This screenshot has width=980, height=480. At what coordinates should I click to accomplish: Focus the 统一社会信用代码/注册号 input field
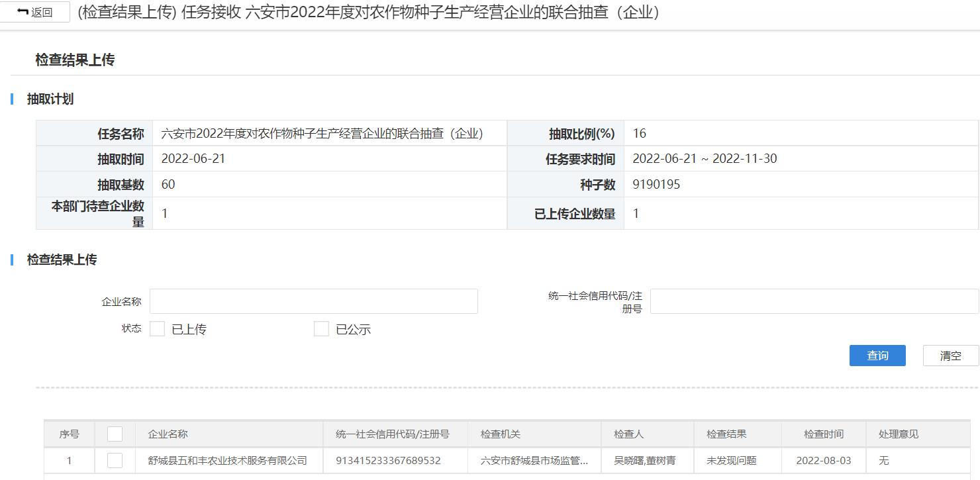(814, 301)
